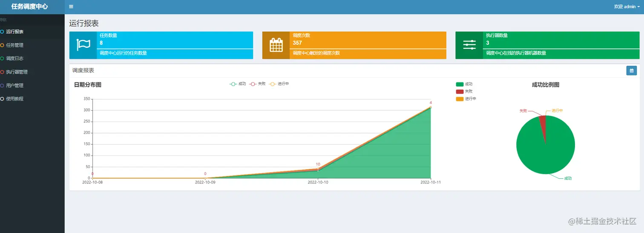Click the green circle icon beside 调度日志
Screen dimensions: 644x233
click(2, 58)
